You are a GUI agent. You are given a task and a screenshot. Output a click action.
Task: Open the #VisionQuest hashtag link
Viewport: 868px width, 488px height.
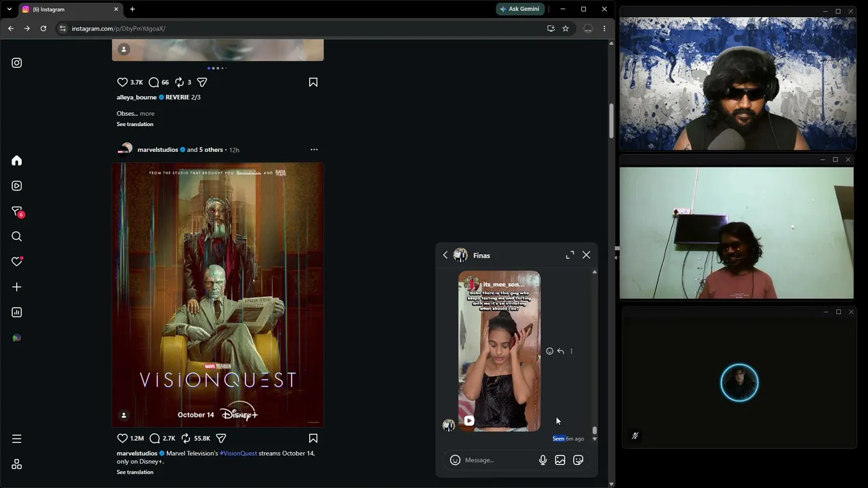pyautogui.click(x=238, y=453)
